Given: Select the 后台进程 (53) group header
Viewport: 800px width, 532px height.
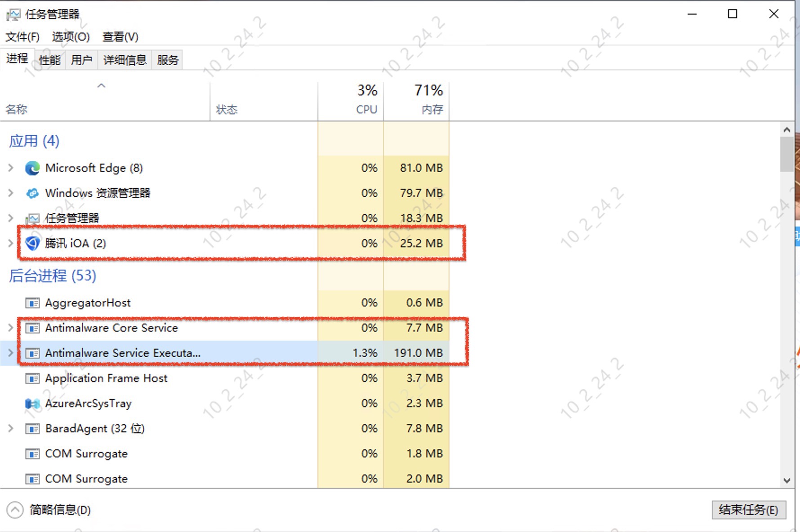Looking at the screenshot, I should [53, 276].
